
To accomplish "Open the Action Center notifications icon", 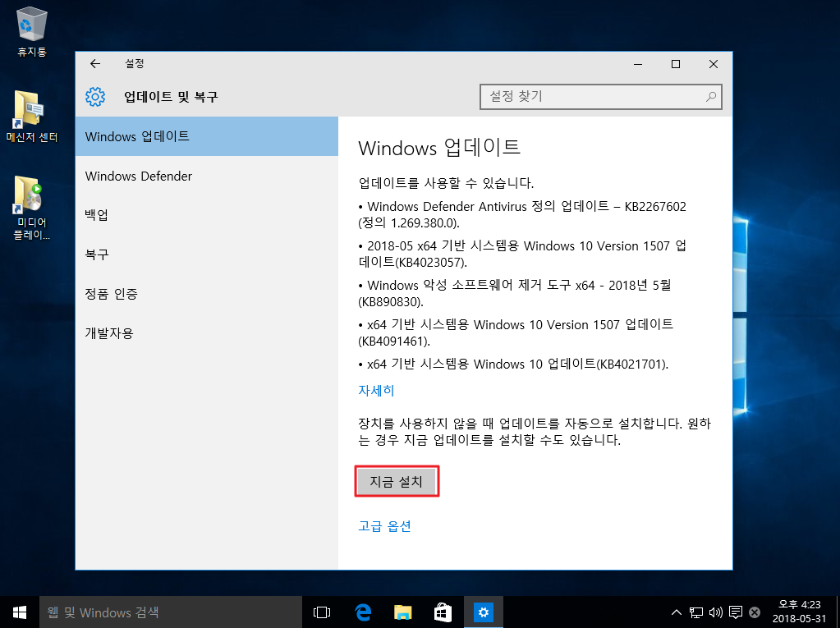I will tap(736, 612).
